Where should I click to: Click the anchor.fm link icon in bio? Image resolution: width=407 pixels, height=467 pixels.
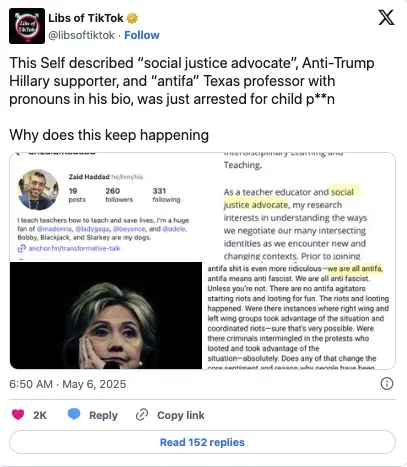point(22,248)
